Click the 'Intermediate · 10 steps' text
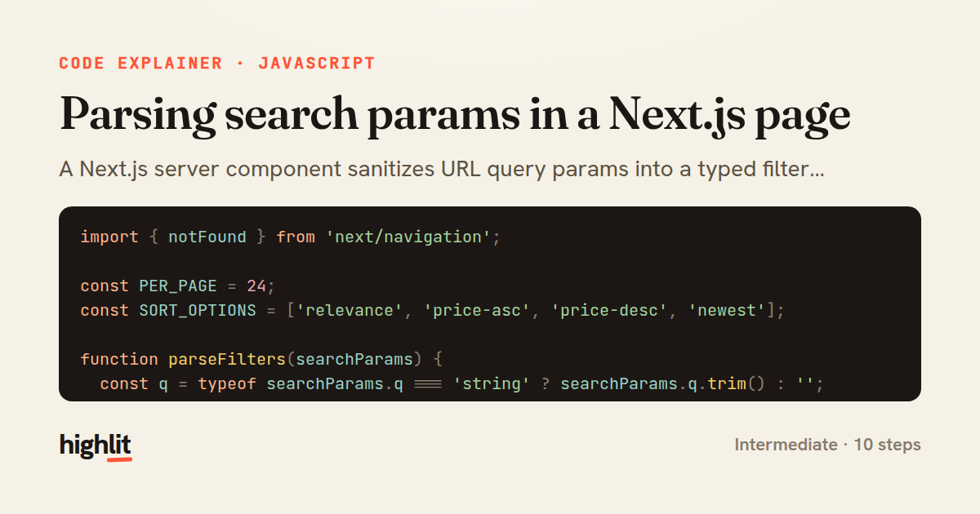This screenshot has height=514, width=980. click(827, 445)
